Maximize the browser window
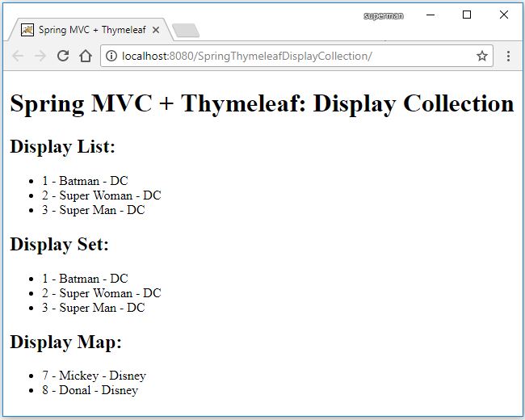 (467, 15)
